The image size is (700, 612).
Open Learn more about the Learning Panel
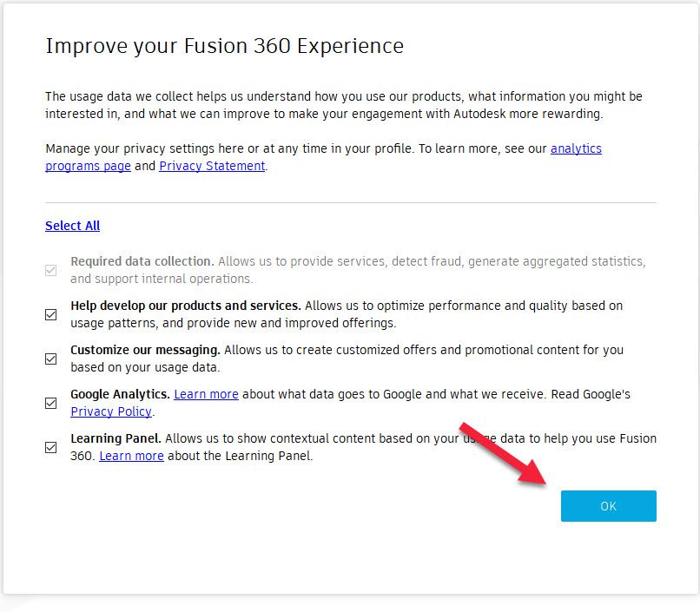coord(131,456)
